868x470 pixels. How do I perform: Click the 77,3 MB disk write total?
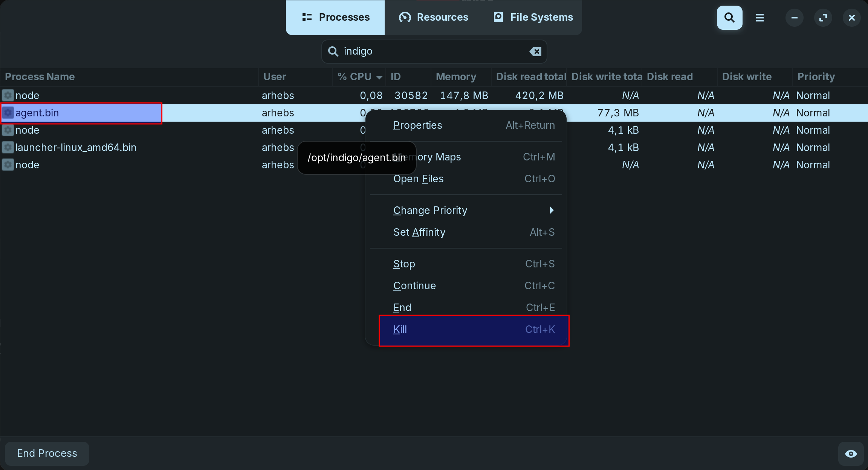618,113
